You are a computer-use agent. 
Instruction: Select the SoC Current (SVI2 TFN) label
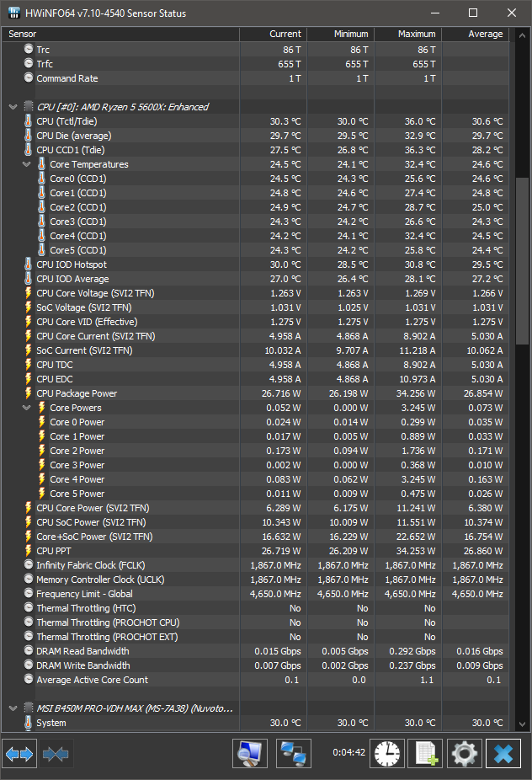84,350
